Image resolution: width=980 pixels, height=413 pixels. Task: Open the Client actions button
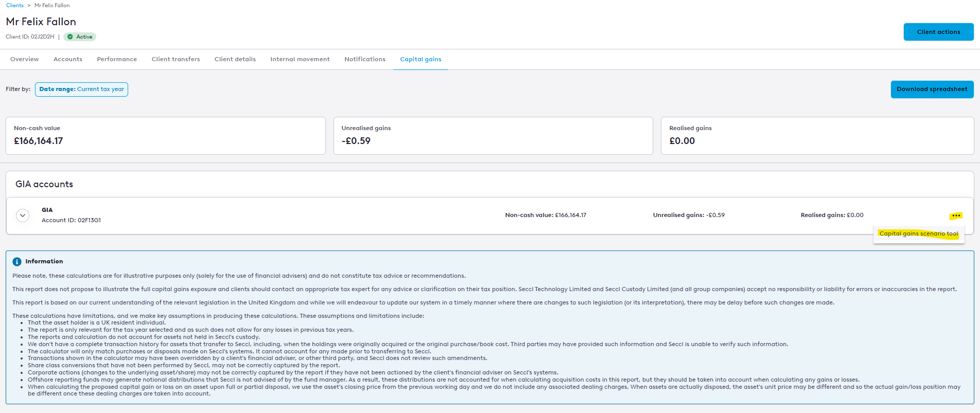point(938,32)
